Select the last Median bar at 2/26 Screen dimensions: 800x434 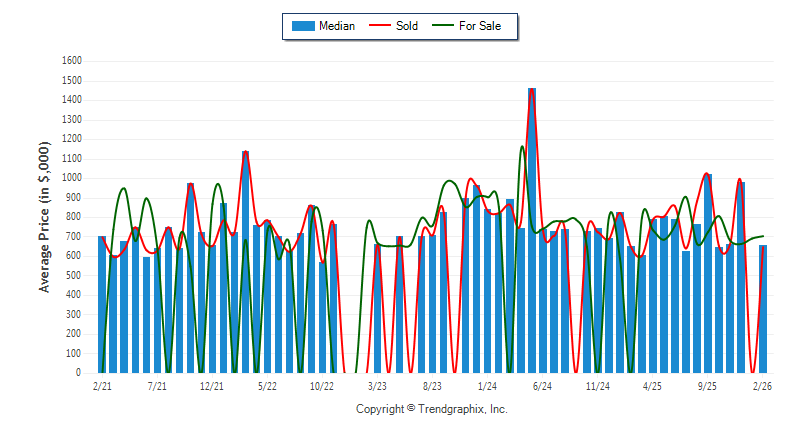coord(763,308)
